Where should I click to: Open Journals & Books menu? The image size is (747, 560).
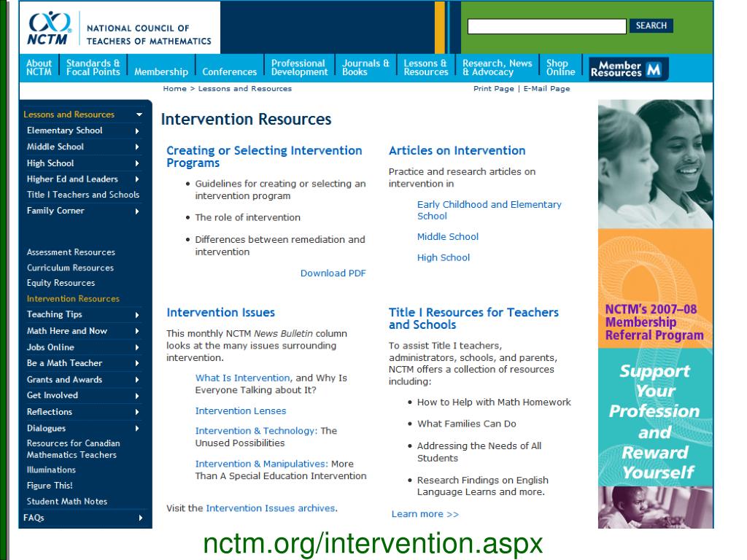tap(365, 68)
